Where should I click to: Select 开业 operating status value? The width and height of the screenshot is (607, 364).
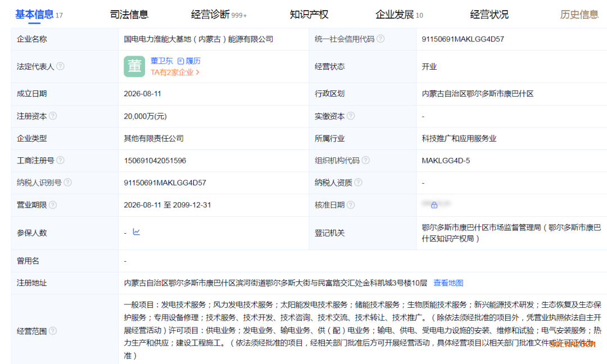click(x=429, y=66)
